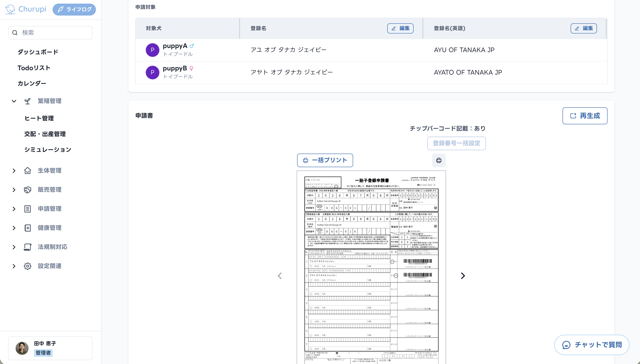Image resolution: width=640 pixels, height=364 pixels.
Task: Click 田中 恵子 avatar photo
Action: [22, 348]
